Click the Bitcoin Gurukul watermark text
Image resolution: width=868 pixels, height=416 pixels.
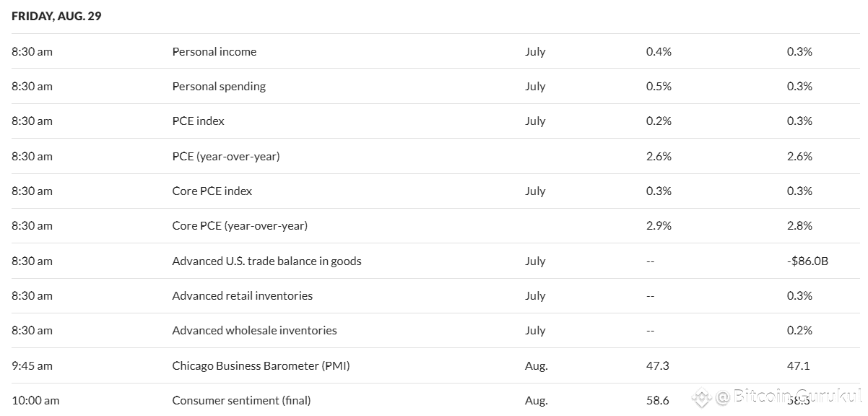point(790,396)
